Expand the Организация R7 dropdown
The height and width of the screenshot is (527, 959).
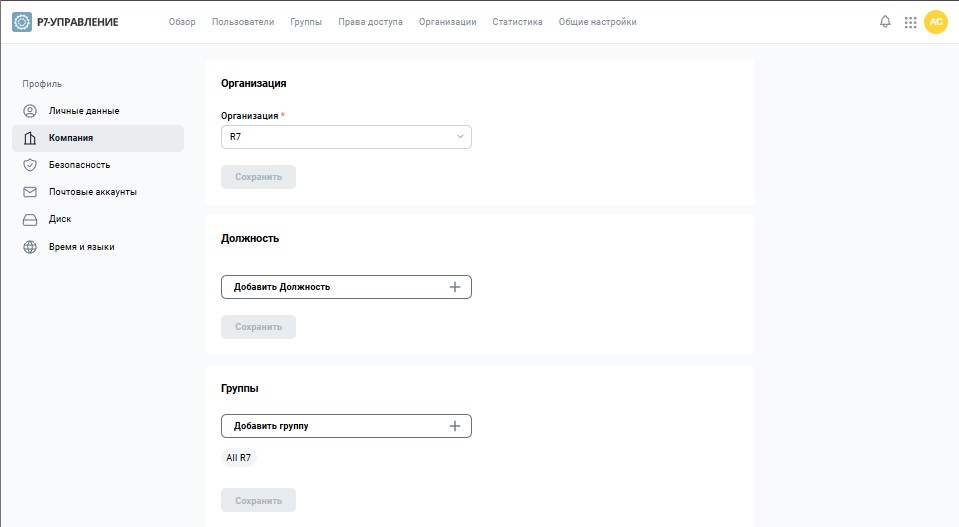346,137
